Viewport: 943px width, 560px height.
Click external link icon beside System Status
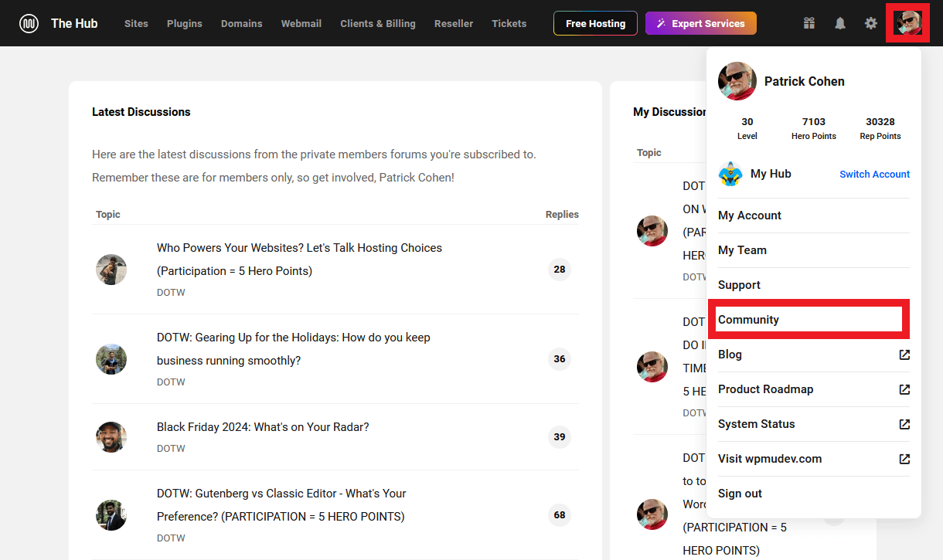click(904, 424)
